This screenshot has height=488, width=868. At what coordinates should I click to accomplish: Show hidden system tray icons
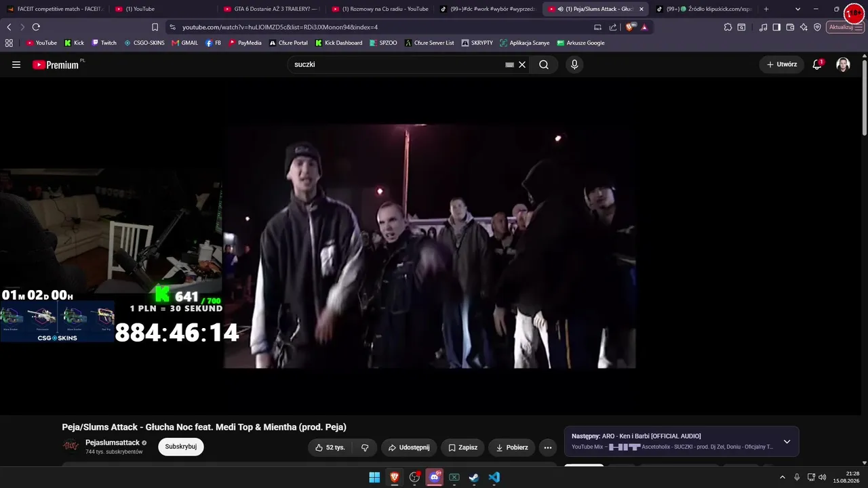[782, 477]
